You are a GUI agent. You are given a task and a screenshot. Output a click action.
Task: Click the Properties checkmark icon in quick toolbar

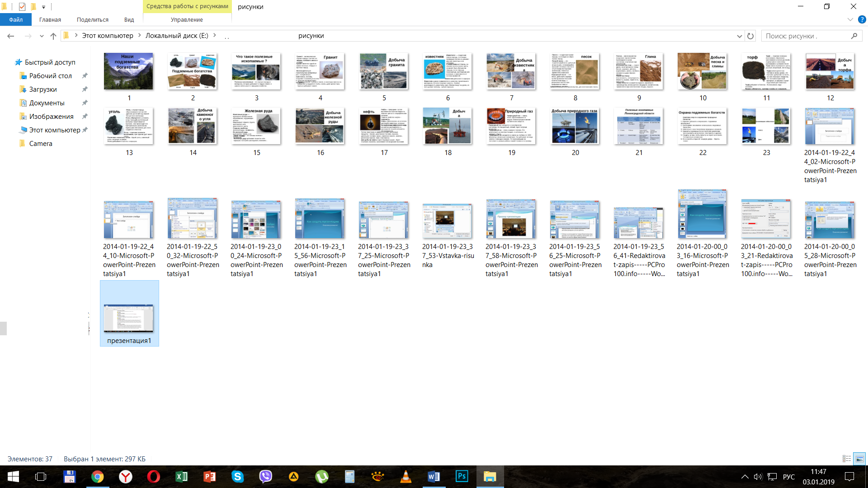coord(22,7)
